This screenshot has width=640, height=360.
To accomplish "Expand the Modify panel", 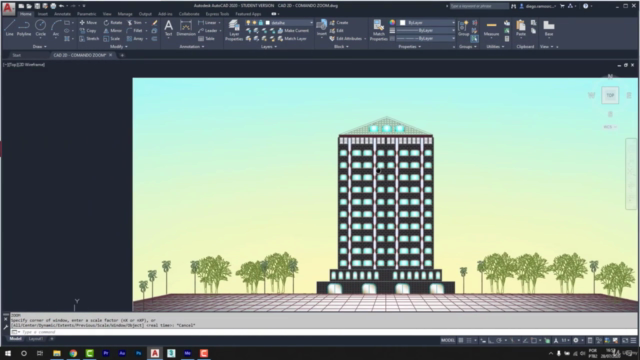I will (x=118, y=47).
